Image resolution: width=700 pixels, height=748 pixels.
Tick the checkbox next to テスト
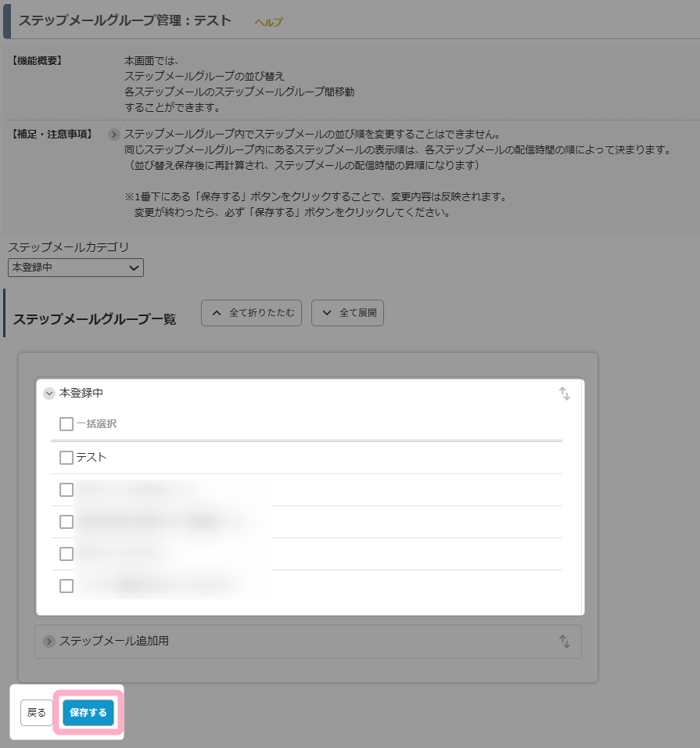(x=66, y=458)
